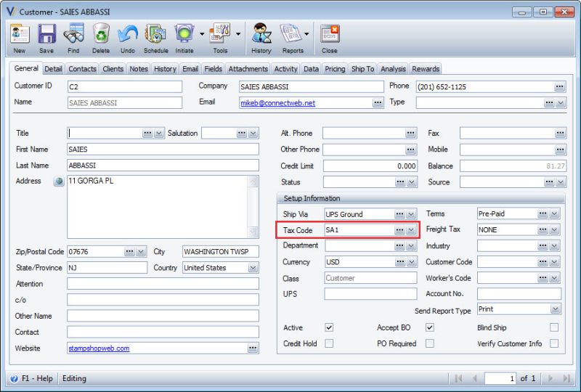This screenshot has width=581, height=392.
Task: Enable Verify Customer Info checkbox
Action: 554,343
